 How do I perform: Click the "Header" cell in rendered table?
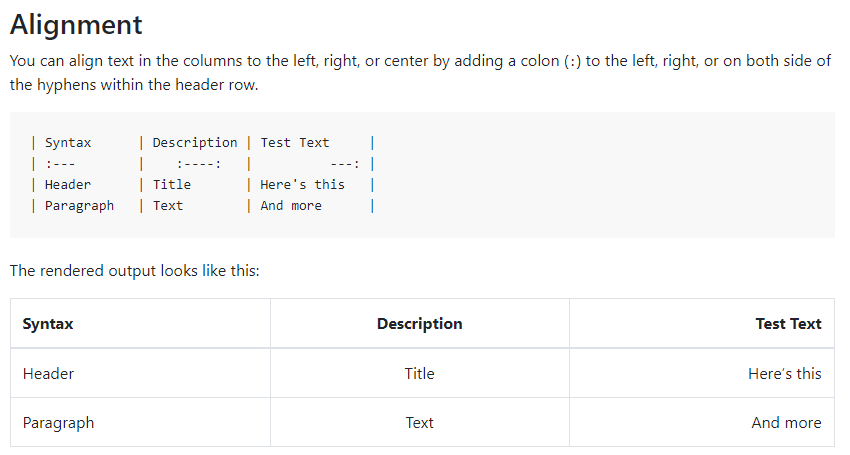(x=48, y=374)
